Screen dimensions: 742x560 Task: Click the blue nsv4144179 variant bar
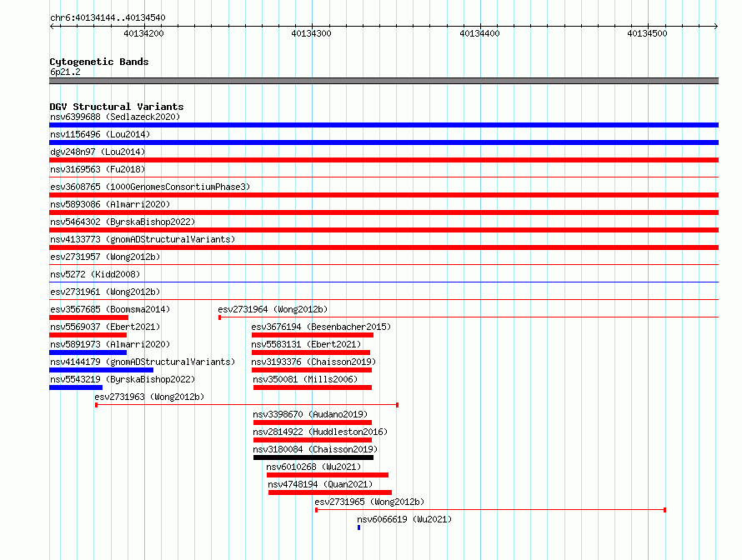[x=101, y=370]
